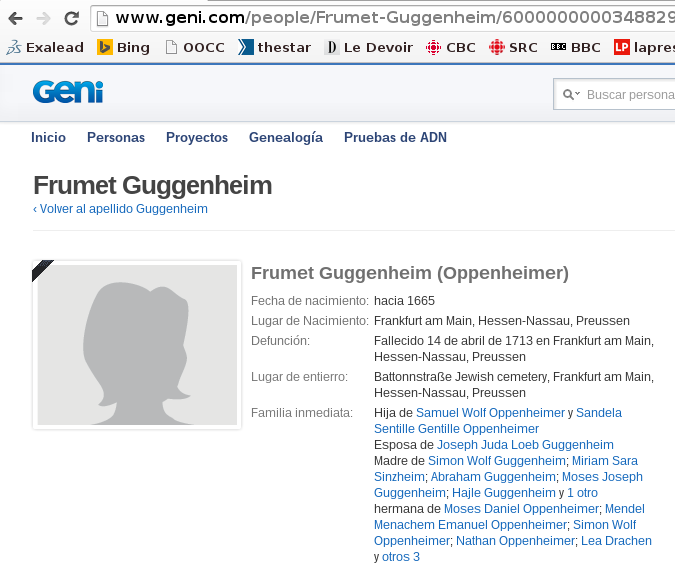Open Samuel Wolf Oppenheimer's profile link
675x574 pixels.
[489, 413]
